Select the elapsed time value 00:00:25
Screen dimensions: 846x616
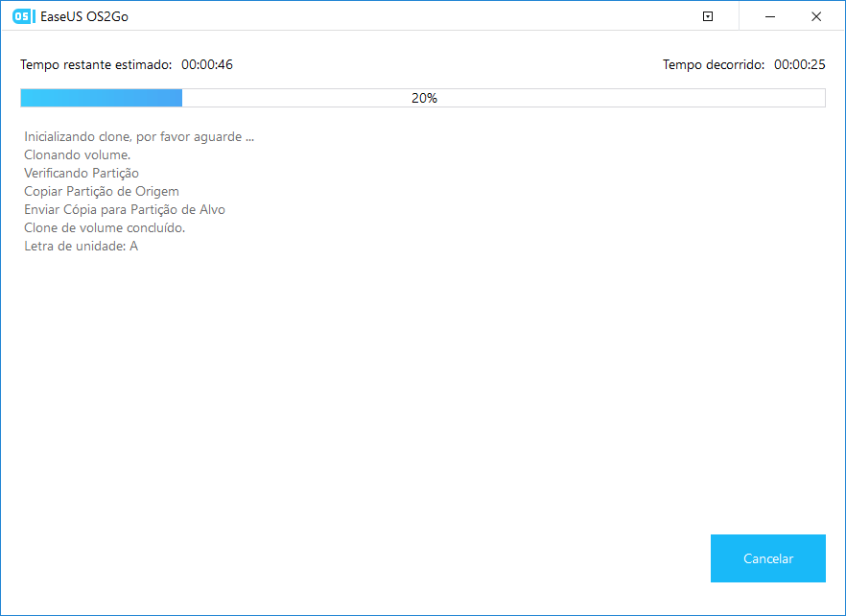pyautogui.click(x=800, y=65)
